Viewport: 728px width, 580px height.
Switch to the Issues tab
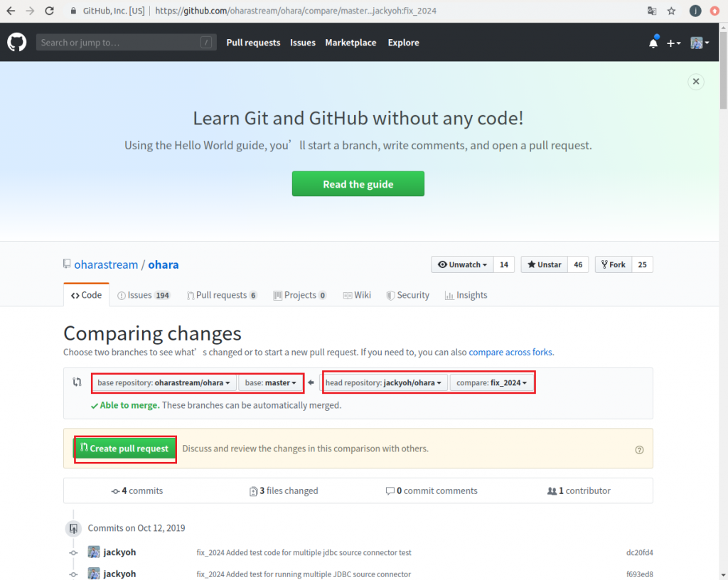coord(144,295)
